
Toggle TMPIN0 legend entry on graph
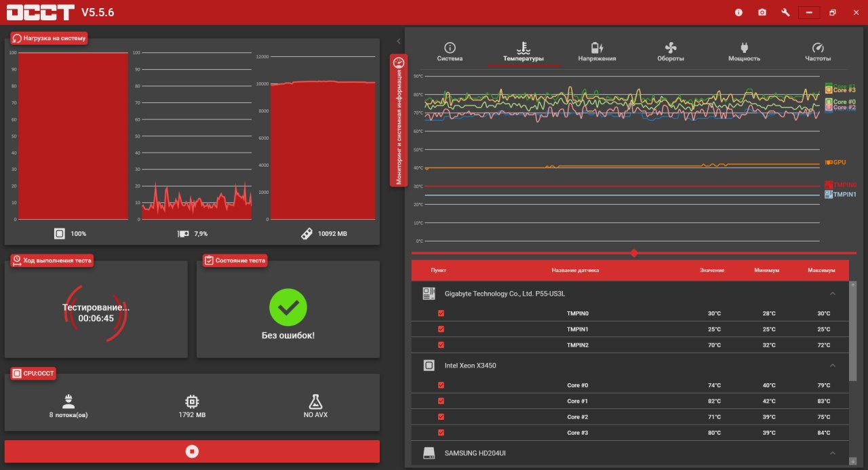tap(840, 184)
